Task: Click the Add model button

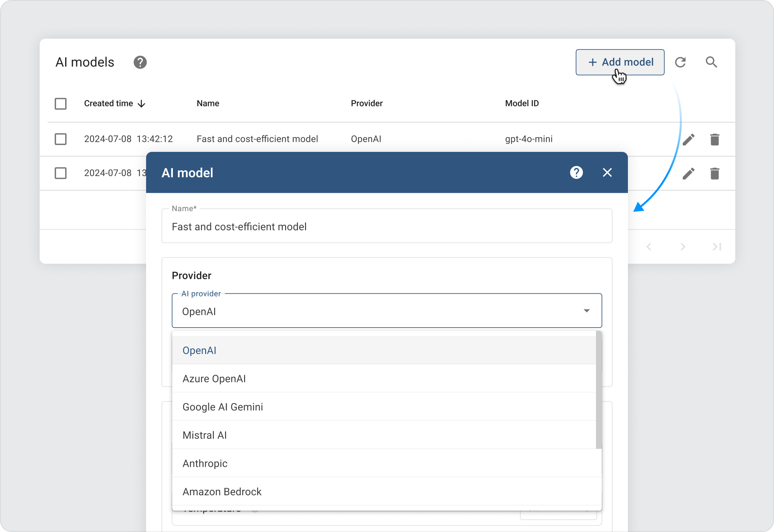Action: [x=620, y=62]
